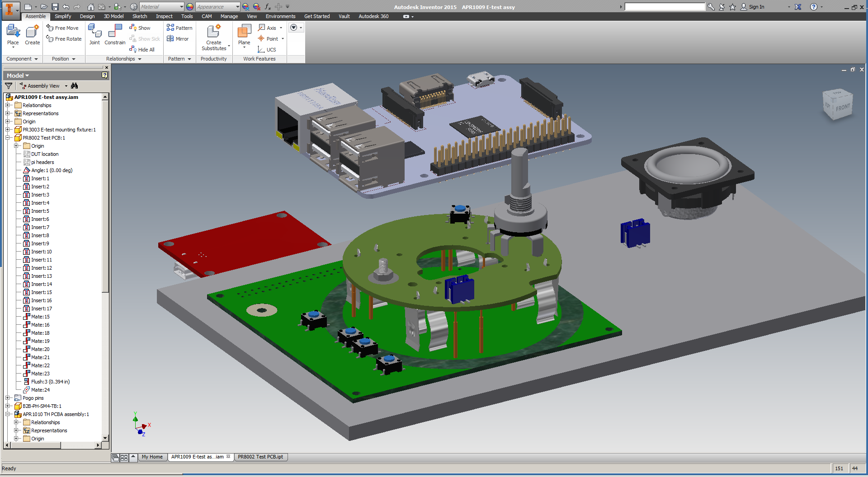
Task: Click the key search icon
Action: (711, 7)
